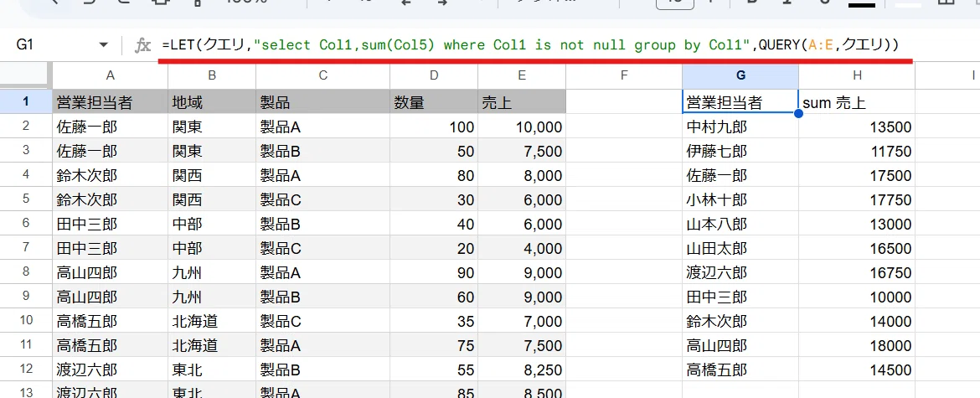
Task: Click cell A1 containing 営業担当者
Action: coord(110,102)
